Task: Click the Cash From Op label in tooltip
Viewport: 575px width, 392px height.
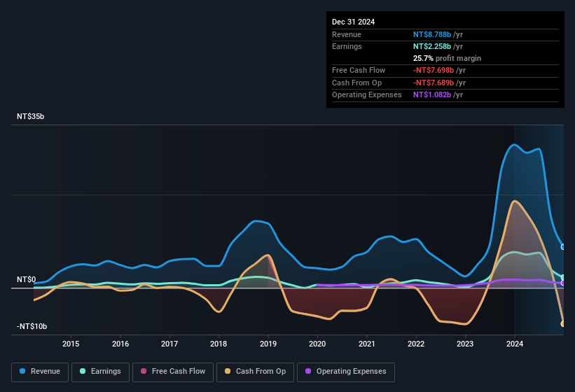Action: [x=356, y=83]
